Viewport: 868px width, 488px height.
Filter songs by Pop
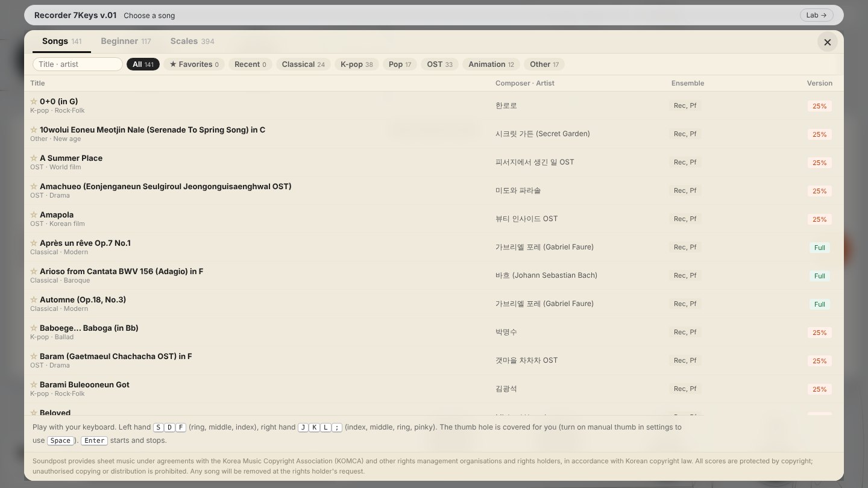pos(400,64)
